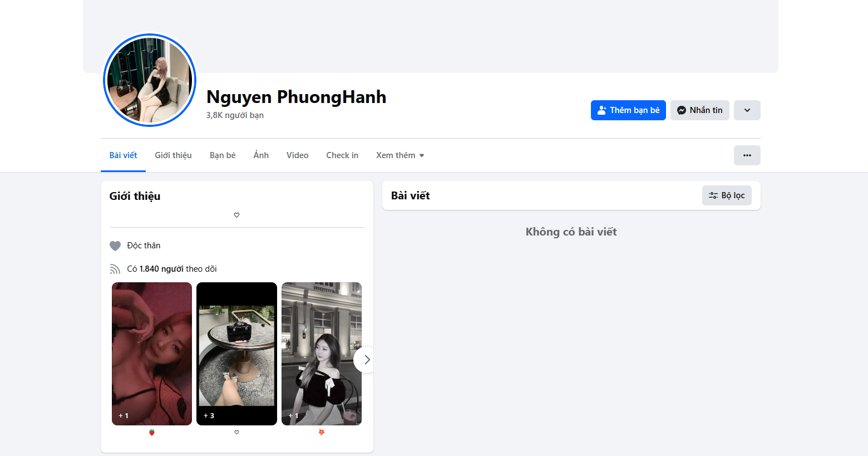
Task: Click the next arrow on featured photos
Action: (366, 360)
